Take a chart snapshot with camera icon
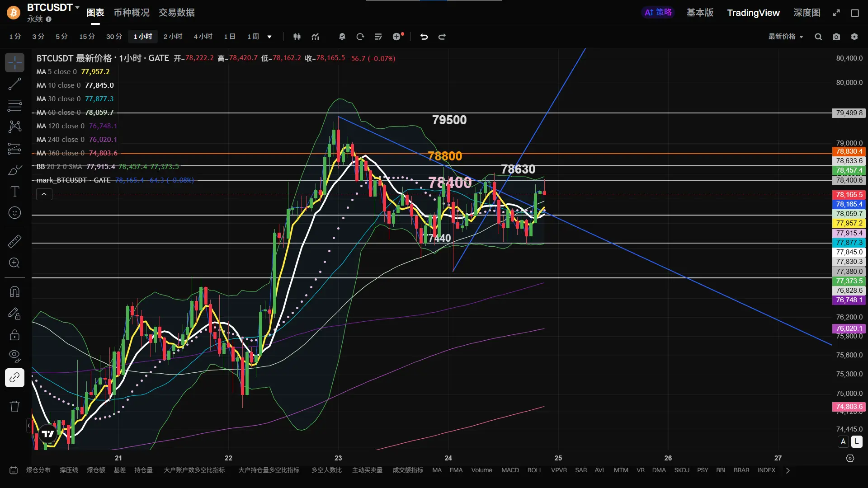Viewport: 868px width, 488px height. pyautogui.click(x=836, y=37)
